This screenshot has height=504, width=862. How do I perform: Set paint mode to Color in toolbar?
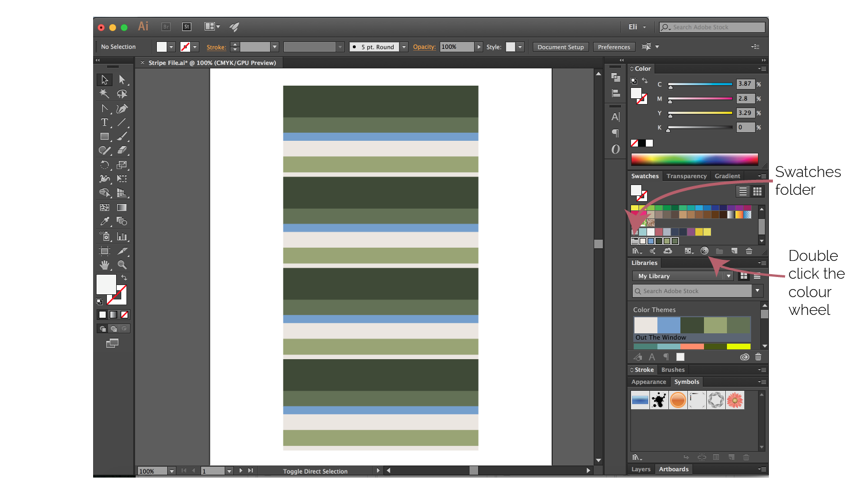(102, 314)
